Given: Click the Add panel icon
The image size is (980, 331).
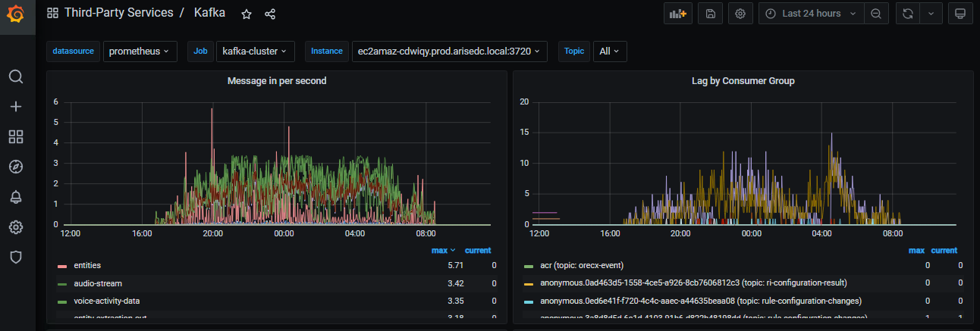Looking at the screenshot, I should 677,14.
